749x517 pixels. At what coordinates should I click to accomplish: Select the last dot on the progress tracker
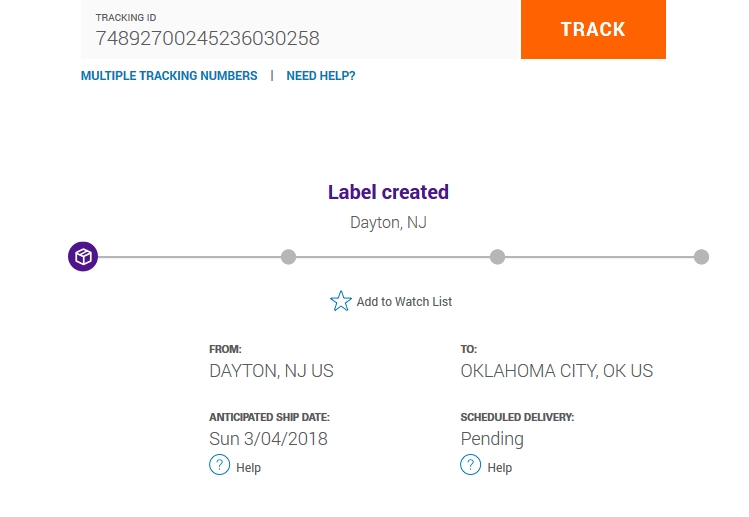tap(701, 257)
